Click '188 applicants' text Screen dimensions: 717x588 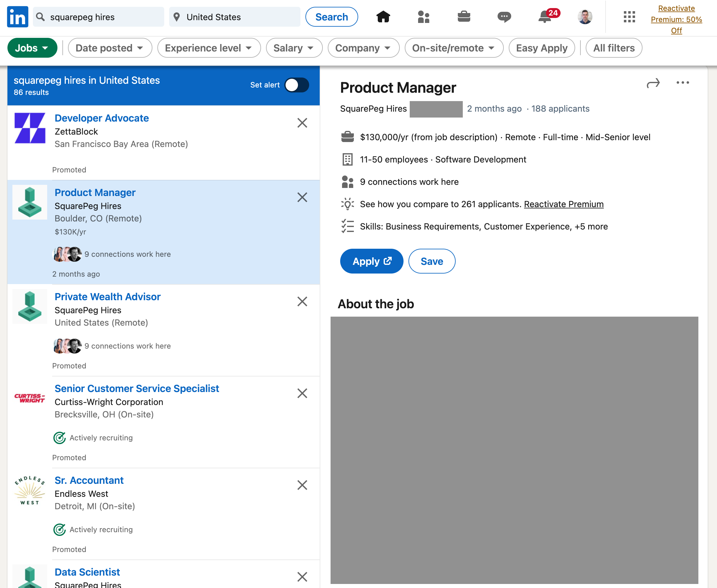click(x=560, y=109)
